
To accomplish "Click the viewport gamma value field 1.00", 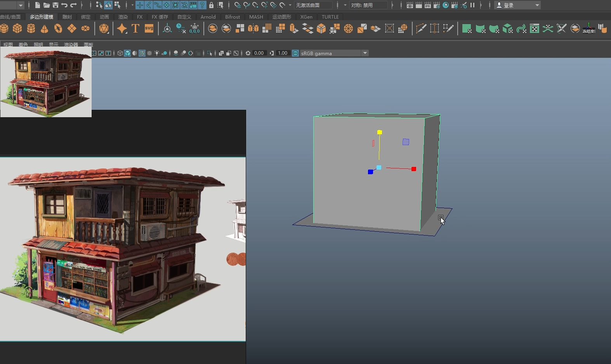I will (x=283, y=53).
